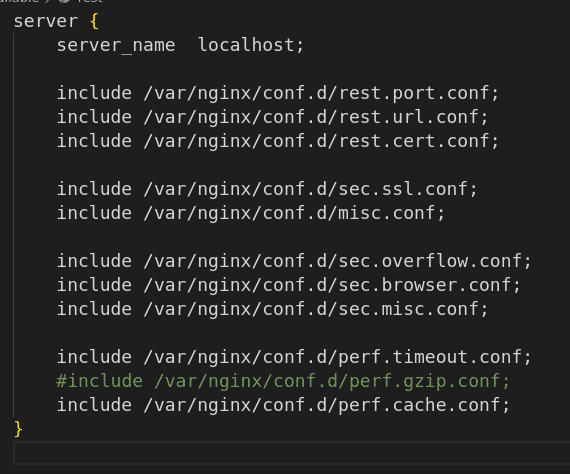This screenshot has width=570, height=474.
Task: Click the perf.timeout.conf include path
Action: pos(338,357)
